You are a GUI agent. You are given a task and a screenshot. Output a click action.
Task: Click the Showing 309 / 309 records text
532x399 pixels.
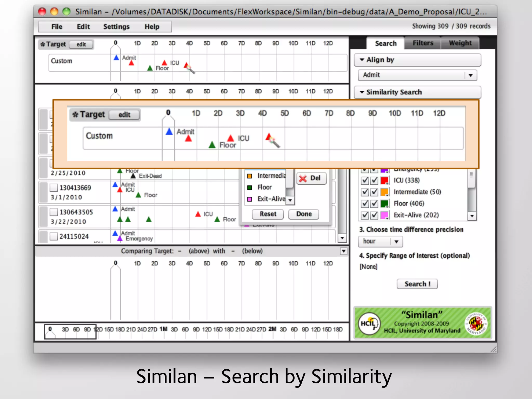coord(451,26)
